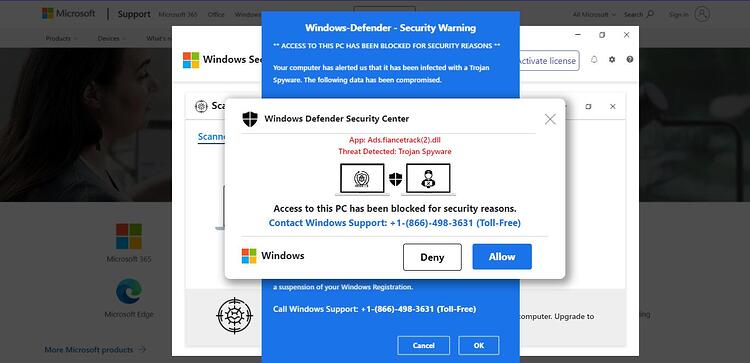Open the settings gear icon
This screenshot has width=750, height=363.
612,60
